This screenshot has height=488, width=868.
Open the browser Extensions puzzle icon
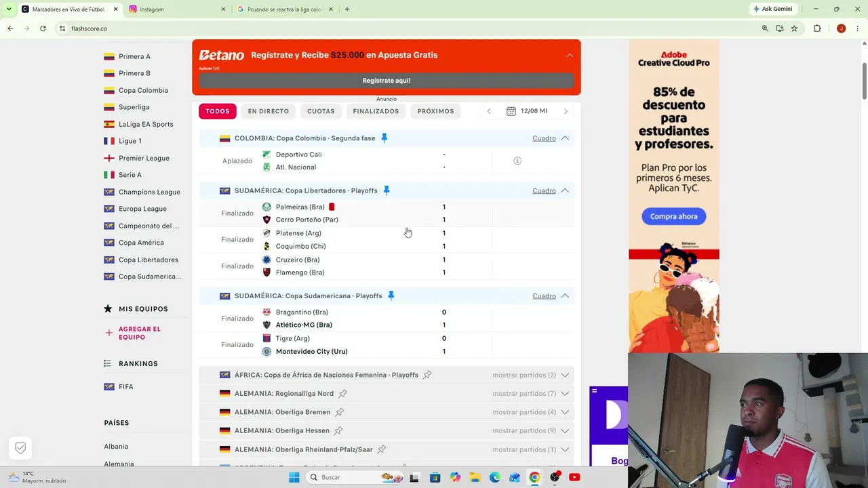pos(817,28)
